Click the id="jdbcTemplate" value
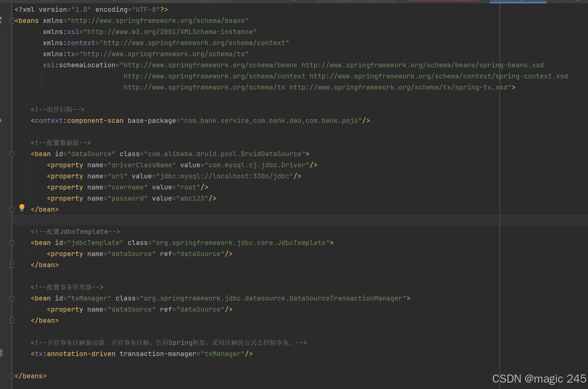 95,243
